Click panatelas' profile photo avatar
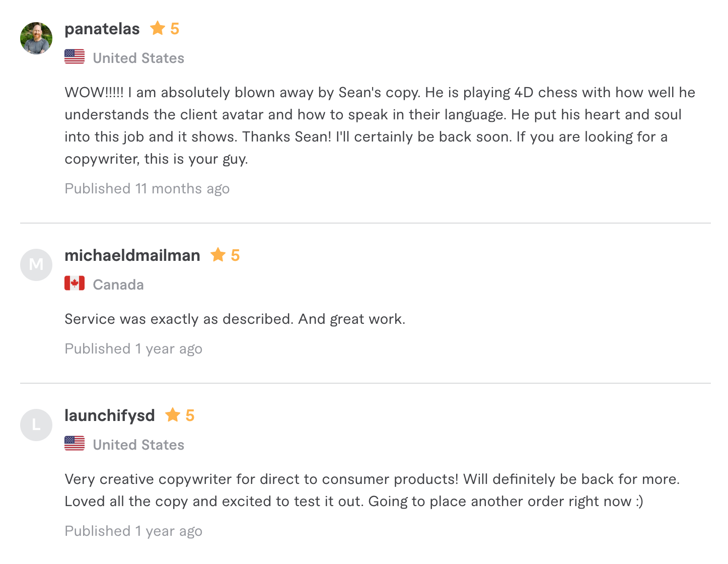 pos(36,38)
